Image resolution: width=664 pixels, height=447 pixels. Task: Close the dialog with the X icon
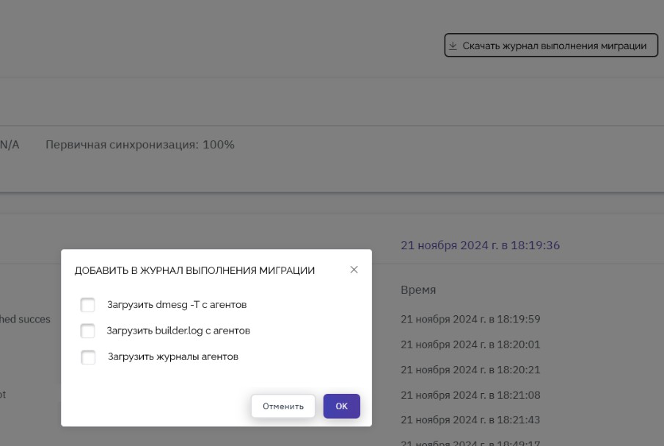353,270
